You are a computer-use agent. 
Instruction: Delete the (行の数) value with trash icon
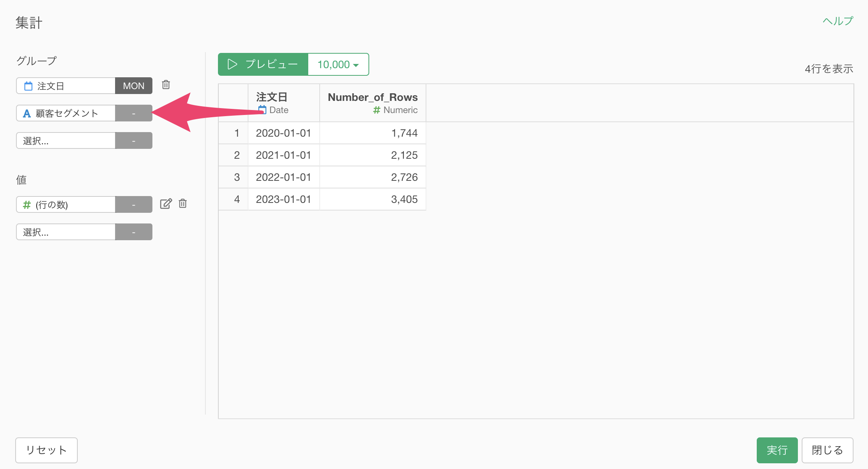[x=183, y=204]
